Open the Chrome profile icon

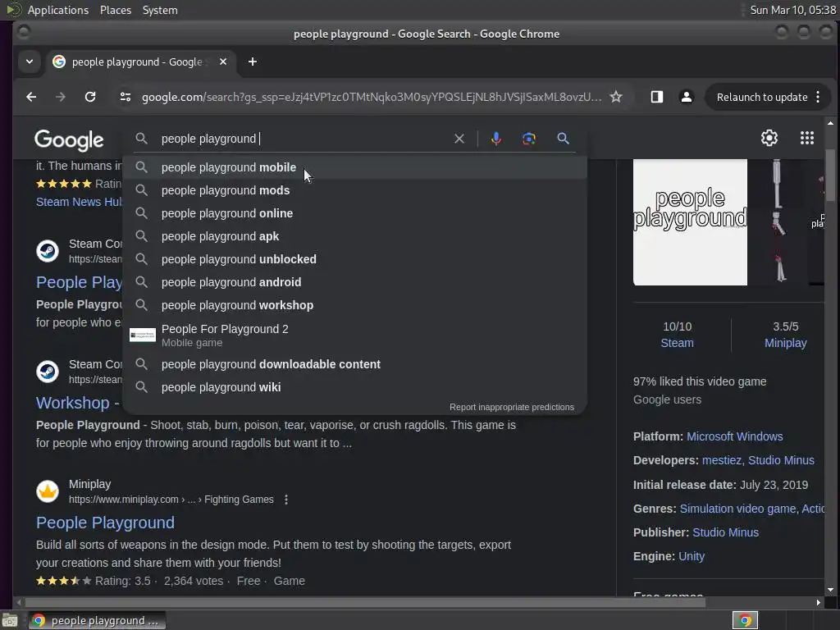687,97
